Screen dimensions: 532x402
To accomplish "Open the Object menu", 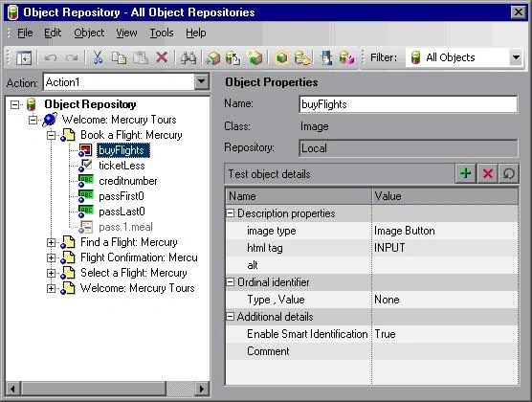I will click(x=89, y=33).
